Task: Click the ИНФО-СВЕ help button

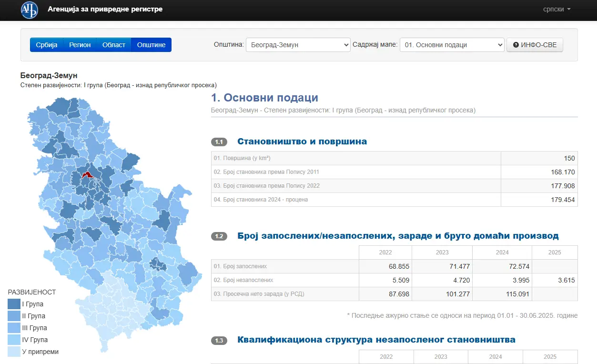Action: tap(535, 45)
